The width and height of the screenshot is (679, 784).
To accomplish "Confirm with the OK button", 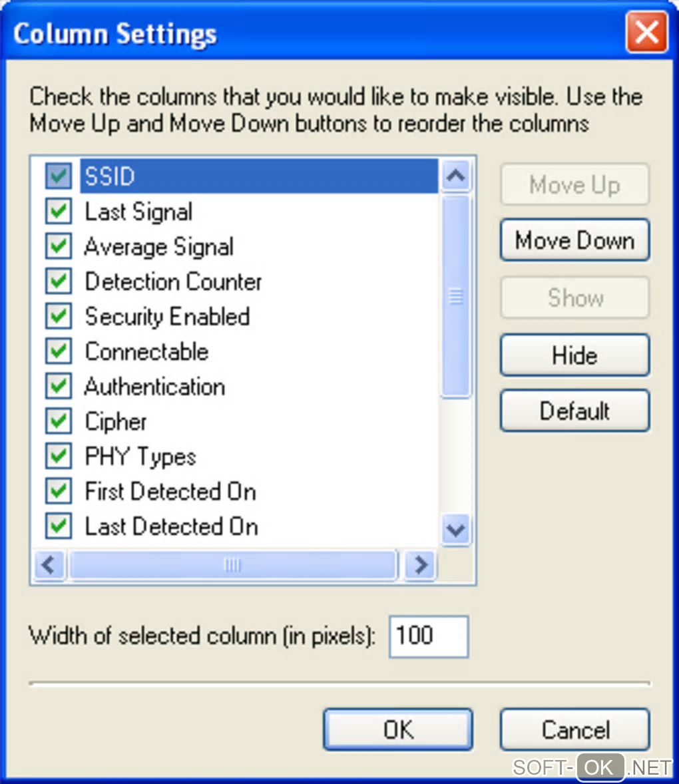I will (398, 729).
